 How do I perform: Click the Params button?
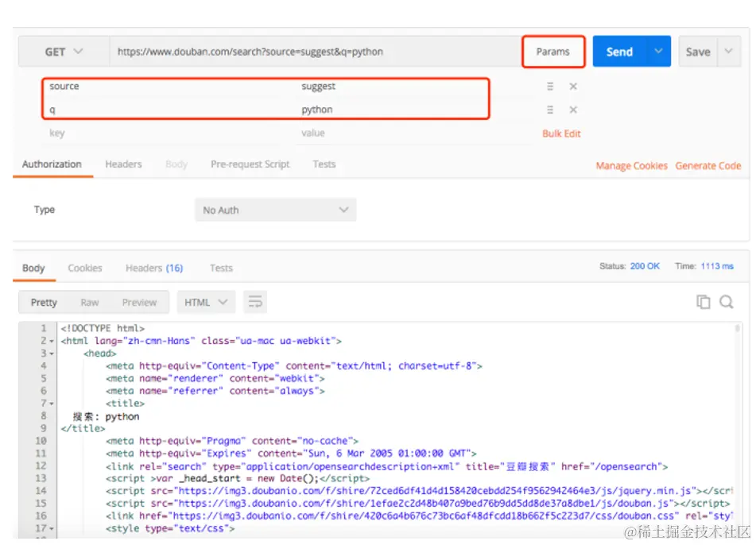(553, 52)
